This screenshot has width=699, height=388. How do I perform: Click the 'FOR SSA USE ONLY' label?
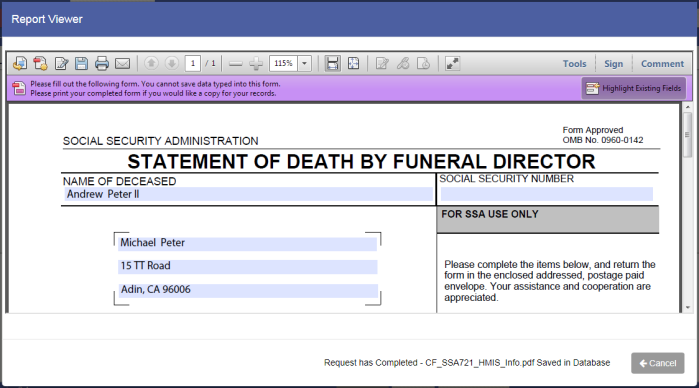[x=490, y=214]
